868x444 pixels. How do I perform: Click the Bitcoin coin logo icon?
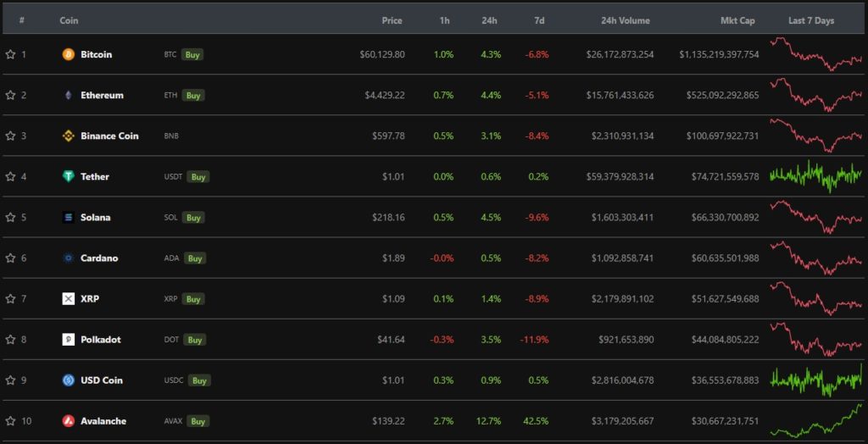69,54
